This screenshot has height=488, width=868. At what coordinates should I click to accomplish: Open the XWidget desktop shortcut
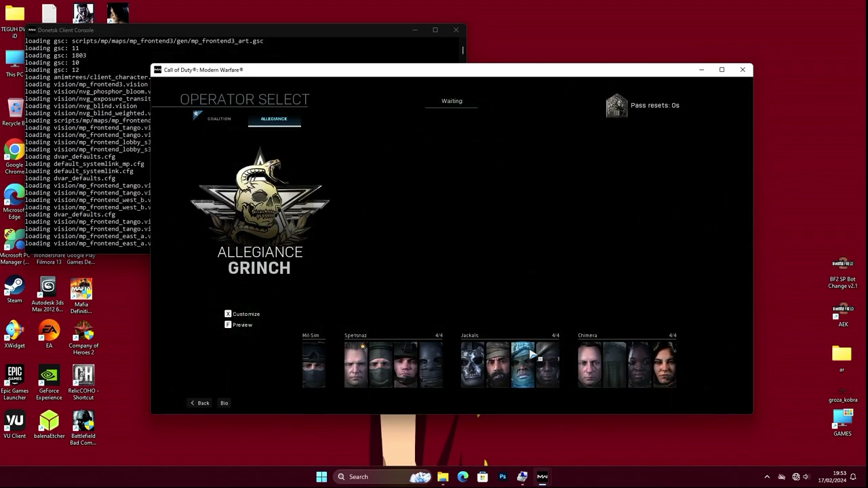(14, 335)
